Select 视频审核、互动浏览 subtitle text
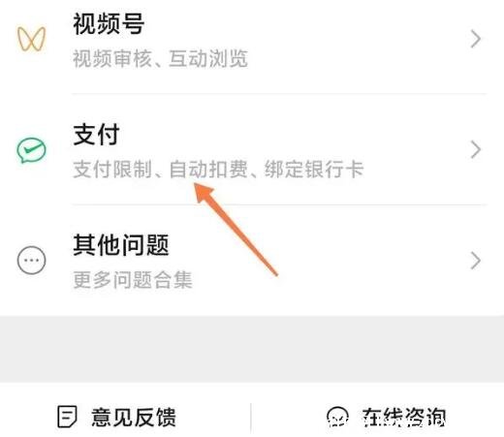504x437 pixels. pos(160,59)
